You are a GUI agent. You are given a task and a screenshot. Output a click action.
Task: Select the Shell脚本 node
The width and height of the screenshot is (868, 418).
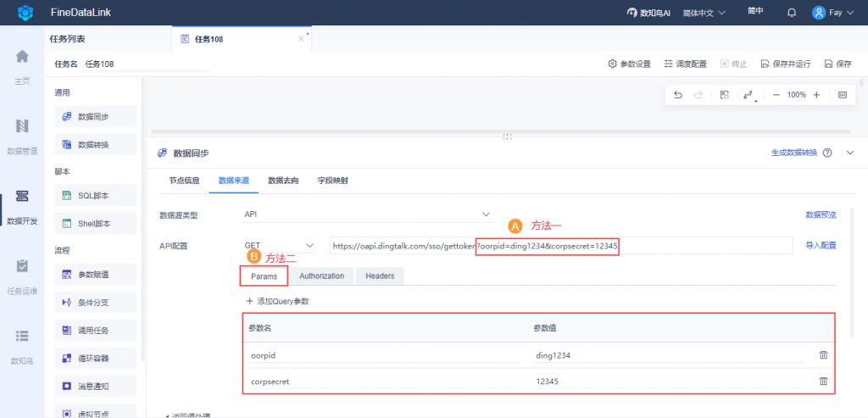95,224
